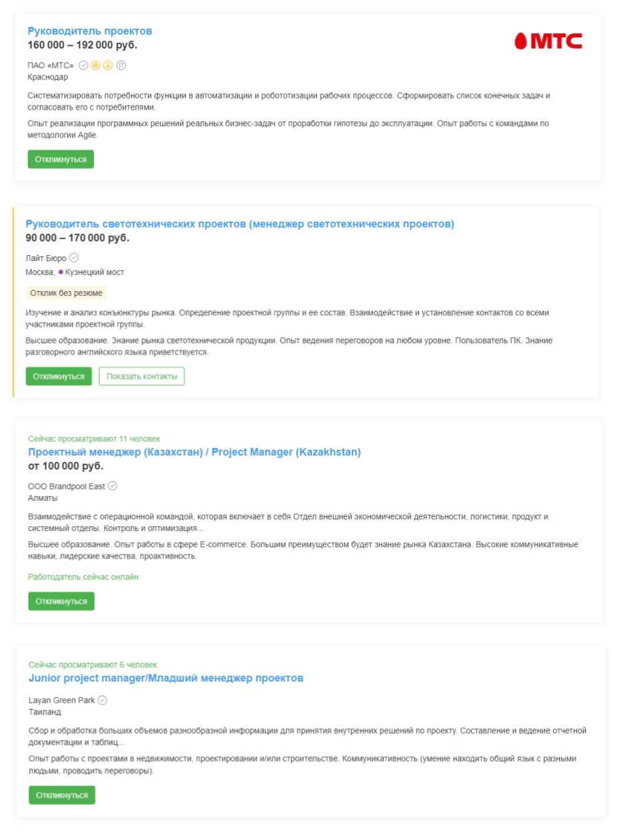Click the IT accreditation badge beside ПАО «МТС»

(x=121, y=65)
